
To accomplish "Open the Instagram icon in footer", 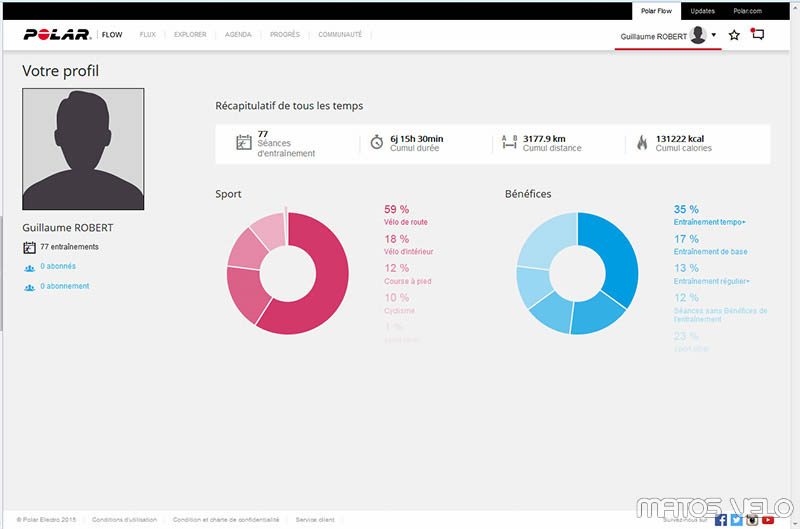I will [752, 520].
